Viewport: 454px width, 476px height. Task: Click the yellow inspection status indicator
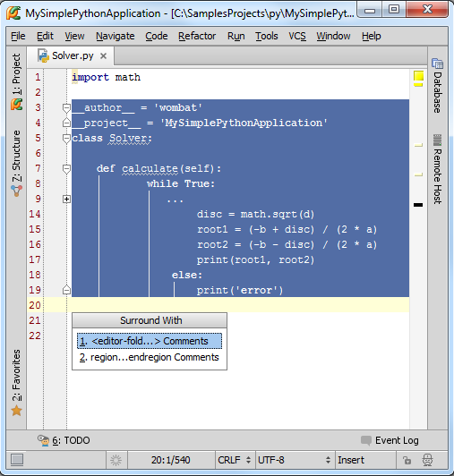[418, 75]
